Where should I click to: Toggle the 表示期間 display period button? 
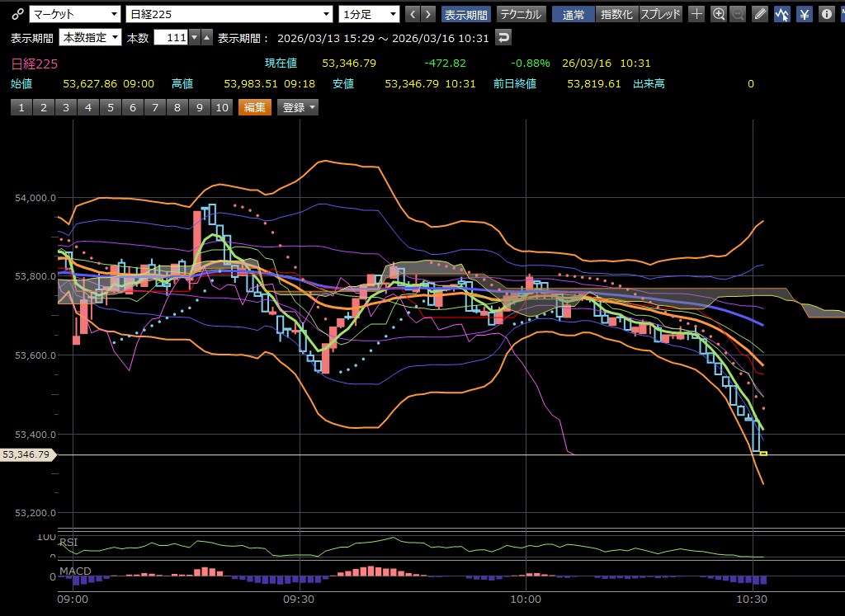pos(466,14)
